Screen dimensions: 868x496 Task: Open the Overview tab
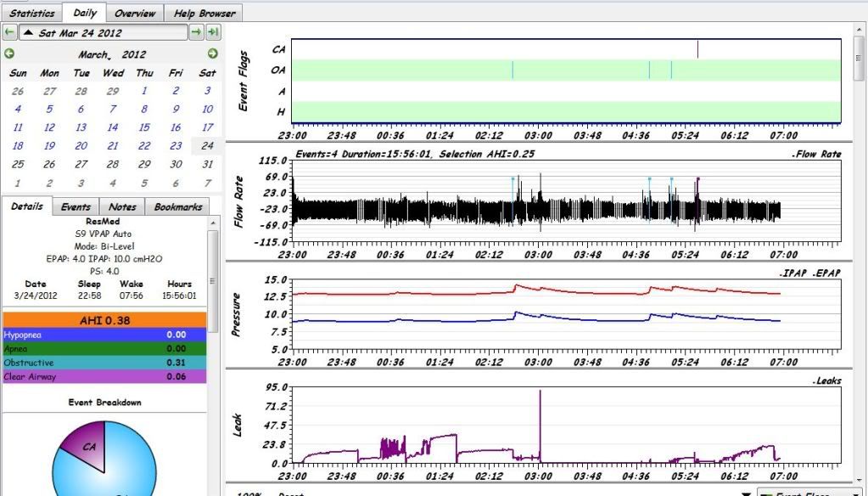pyautogui.click(x=135, y=14)
